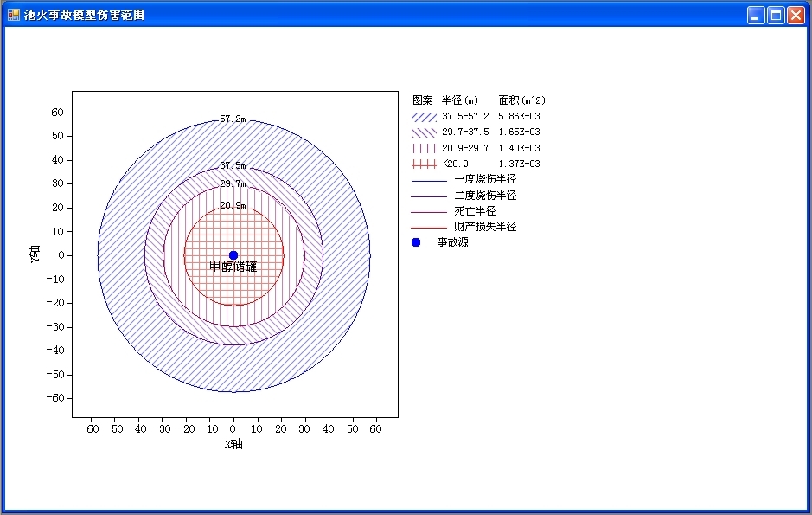
Task: Click the 财产损失半径 legend entry
Action: pyautogui.click(x=485, y=227)
